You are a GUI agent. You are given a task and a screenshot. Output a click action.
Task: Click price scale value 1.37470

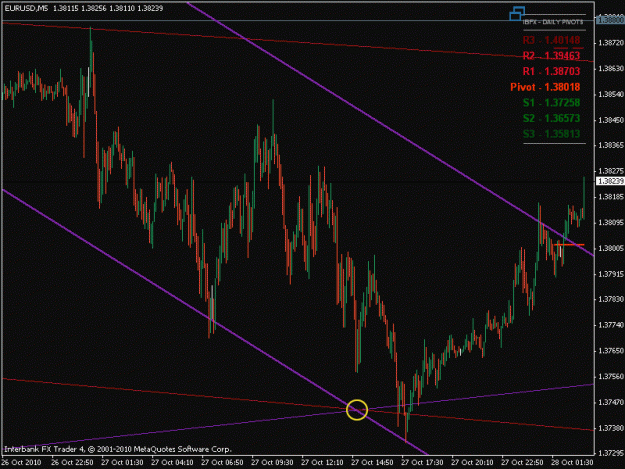(611, 402)
